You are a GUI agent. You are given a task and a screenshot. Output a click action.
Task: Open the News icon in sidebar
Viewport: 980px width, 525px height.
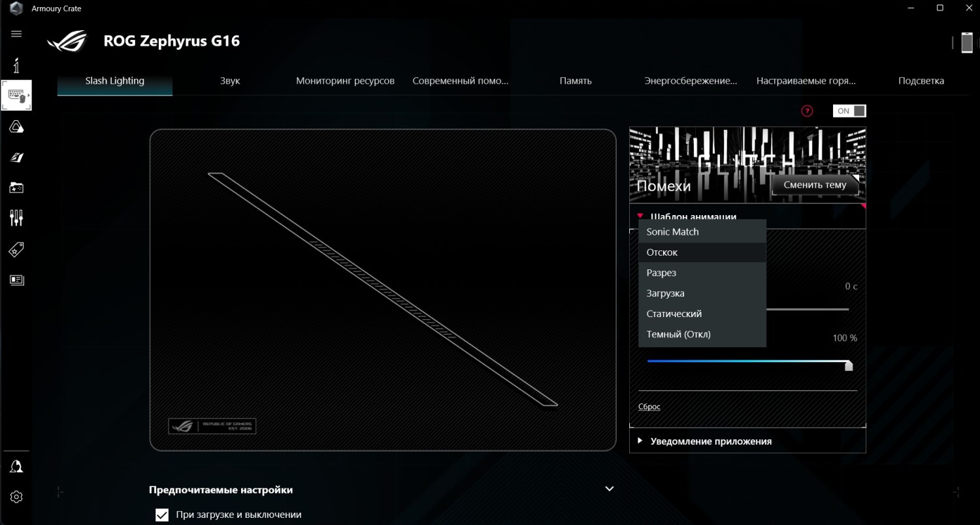click(16, 280)
